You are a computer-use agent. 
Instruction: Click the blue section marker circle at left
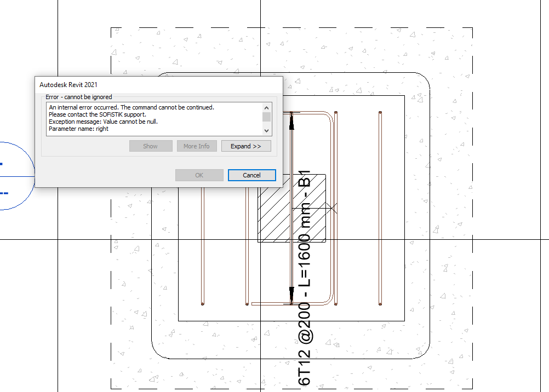[x=16, y=176]
